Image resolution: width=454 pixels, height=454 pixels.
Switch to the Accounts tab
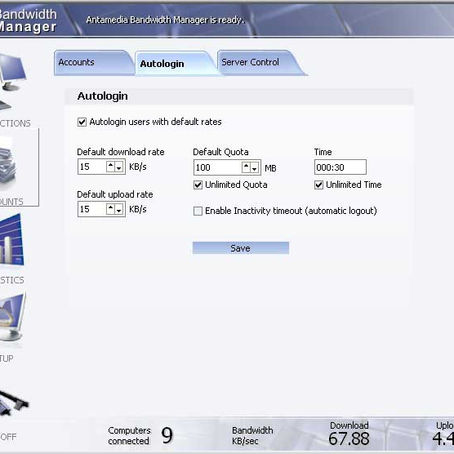(93, 63)
